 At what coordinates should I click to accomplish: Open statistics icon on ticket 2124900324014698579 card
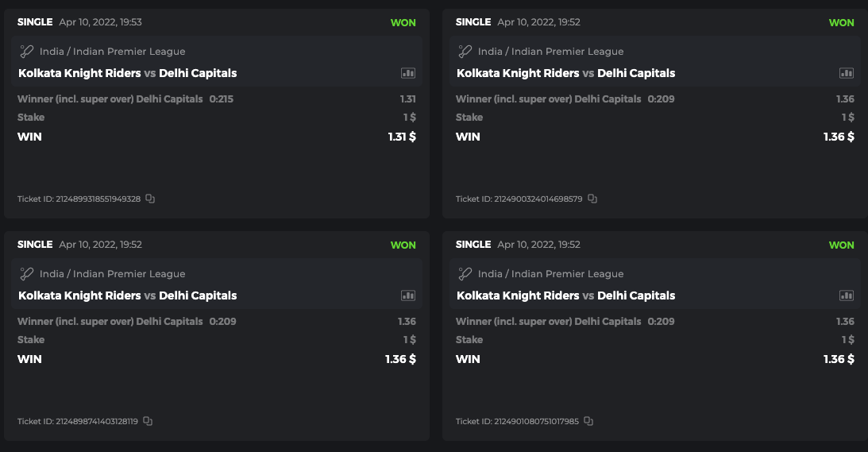click(847, 73)
